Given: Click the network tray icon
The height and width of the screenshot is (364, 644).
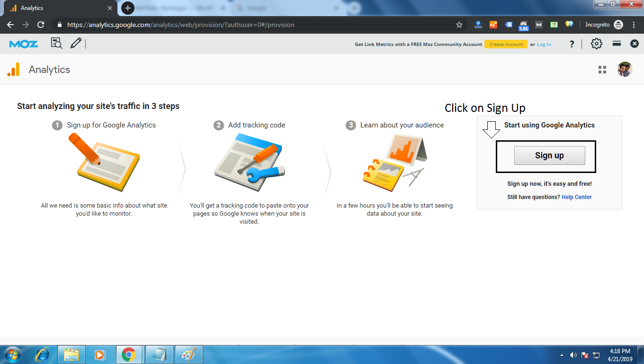Looking at the screenshot, I should (x=597, y=355).
